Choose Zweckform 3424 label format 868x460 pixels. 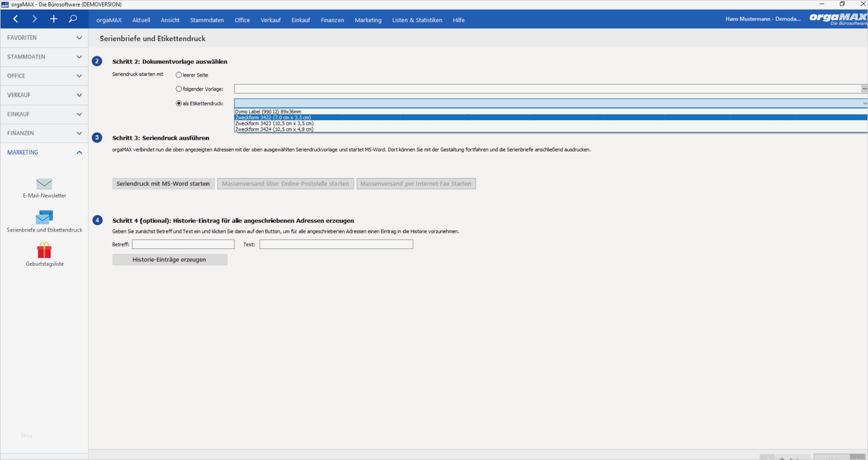(x=551, y=130)
